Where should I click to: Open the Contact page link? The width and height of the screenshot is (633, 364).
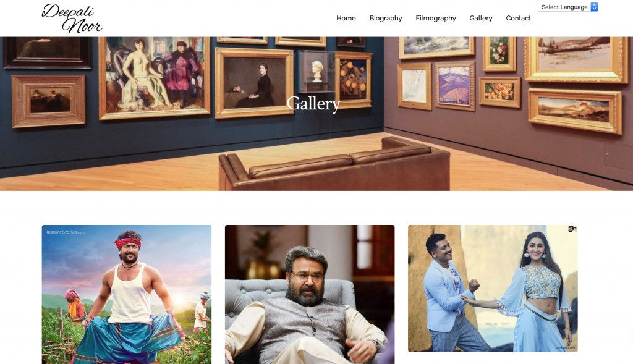point(519,18)
